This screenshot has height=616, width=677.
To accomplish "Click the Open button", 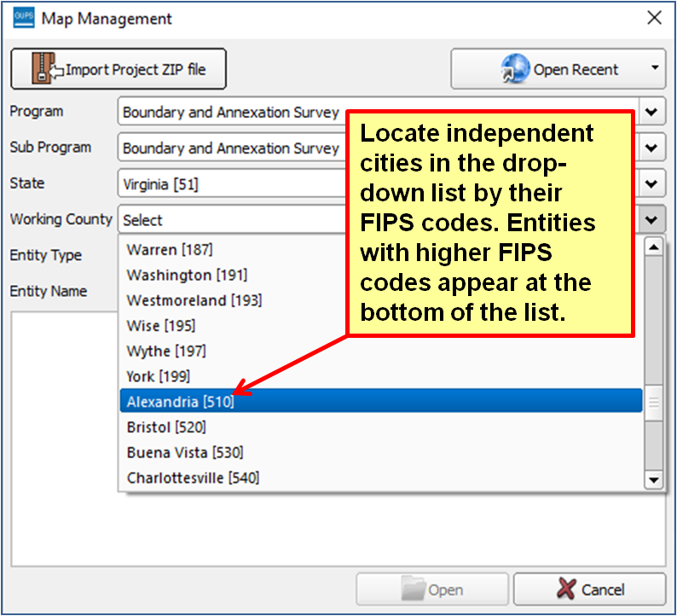I will click(x=432, y=590).
